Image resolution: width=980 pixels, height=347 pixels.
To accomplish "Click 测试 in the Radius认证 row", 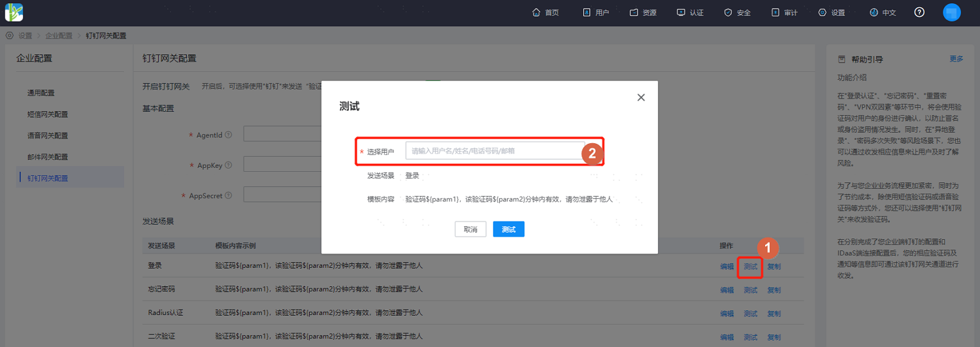I will click(751, 314).
